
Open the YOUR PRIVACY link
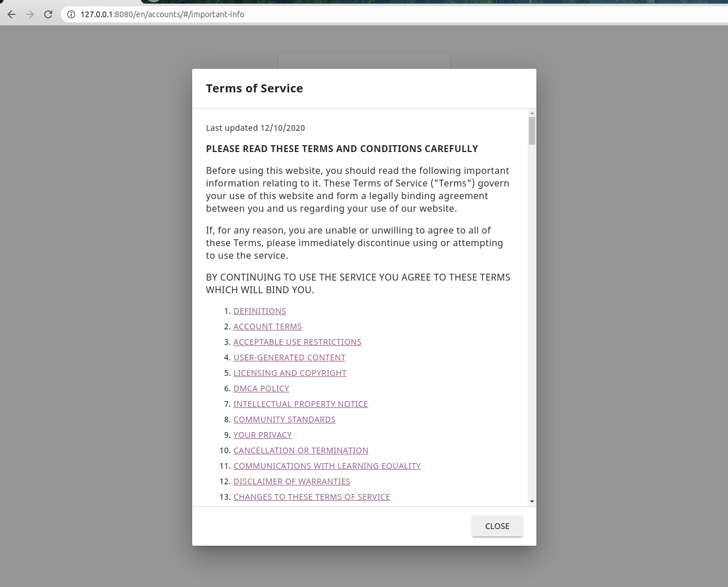coord(262,435)
